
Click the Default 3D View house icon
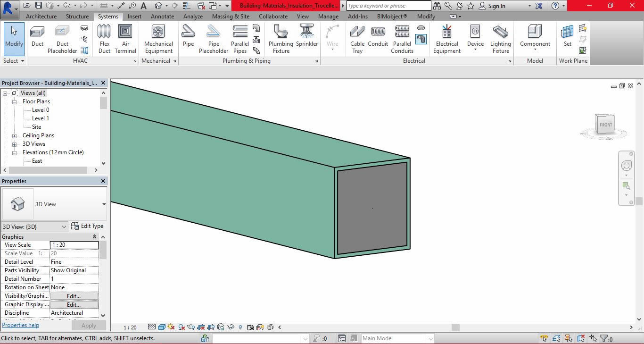click(x=158, y=6)
